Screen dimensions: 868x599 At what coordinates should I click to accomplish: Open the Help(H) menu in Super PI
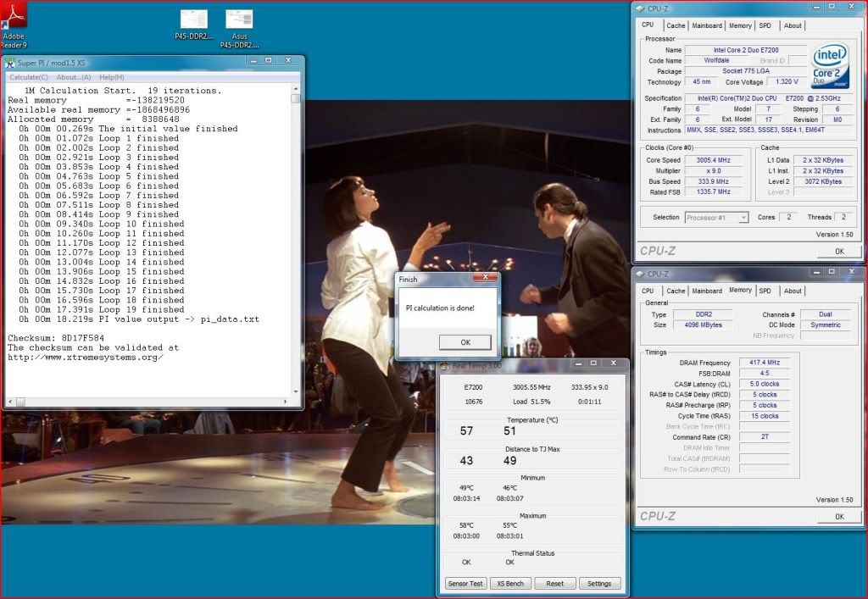coord(112,77)
